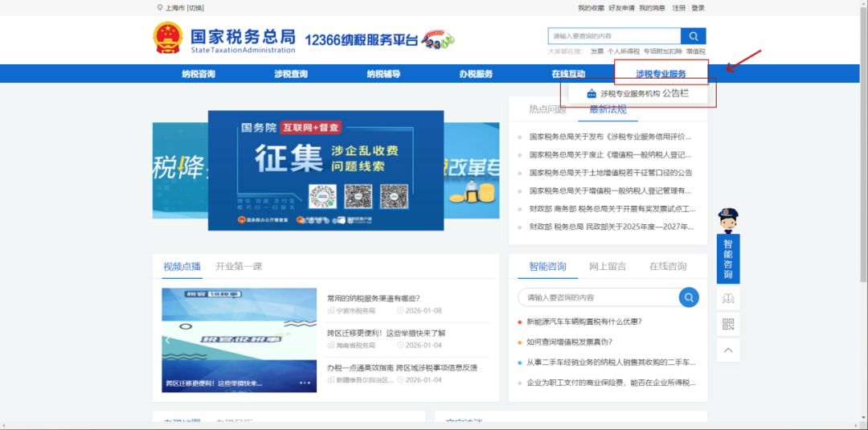Click 海南省税务局 source label
868x430 pixels.
(355, 346)
